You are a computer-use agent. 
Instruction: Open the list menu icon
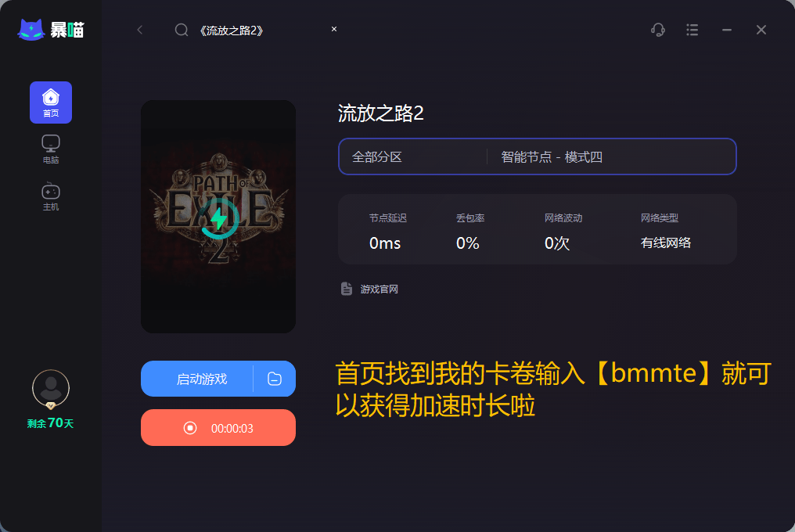pyautogui.click(x=692, y=30)
